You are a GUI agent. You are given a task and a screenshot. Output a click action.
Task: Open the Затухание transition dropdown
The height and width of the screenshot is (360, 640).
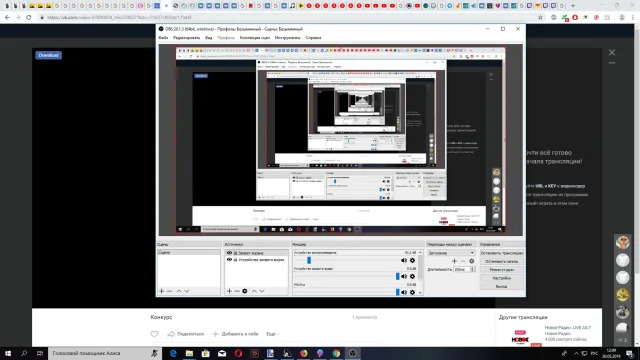point(451,253)
